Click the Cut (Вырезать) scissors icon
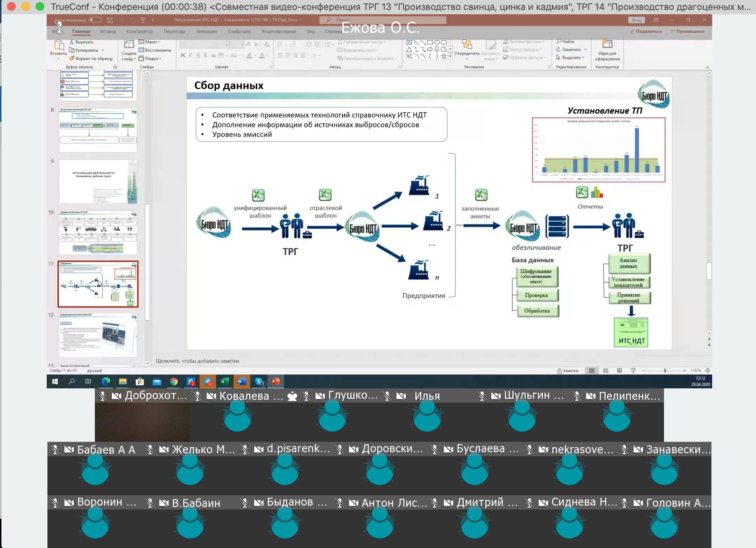This screenshot has height=548, width=756. (x=72, y=42)
